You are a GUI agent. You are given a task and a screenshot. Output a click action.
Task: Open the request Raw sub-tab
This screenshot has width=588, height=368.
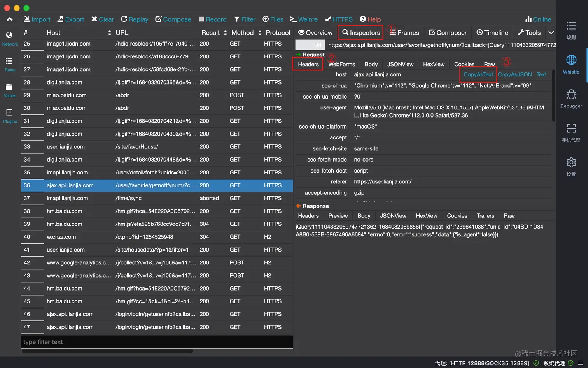[x=489, y=64]
